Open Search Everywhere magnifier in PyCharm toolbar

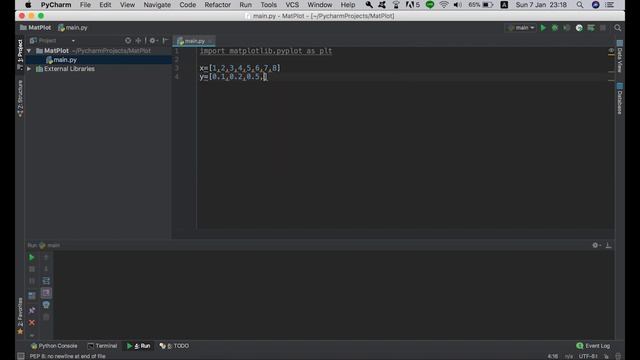point(618,28)
